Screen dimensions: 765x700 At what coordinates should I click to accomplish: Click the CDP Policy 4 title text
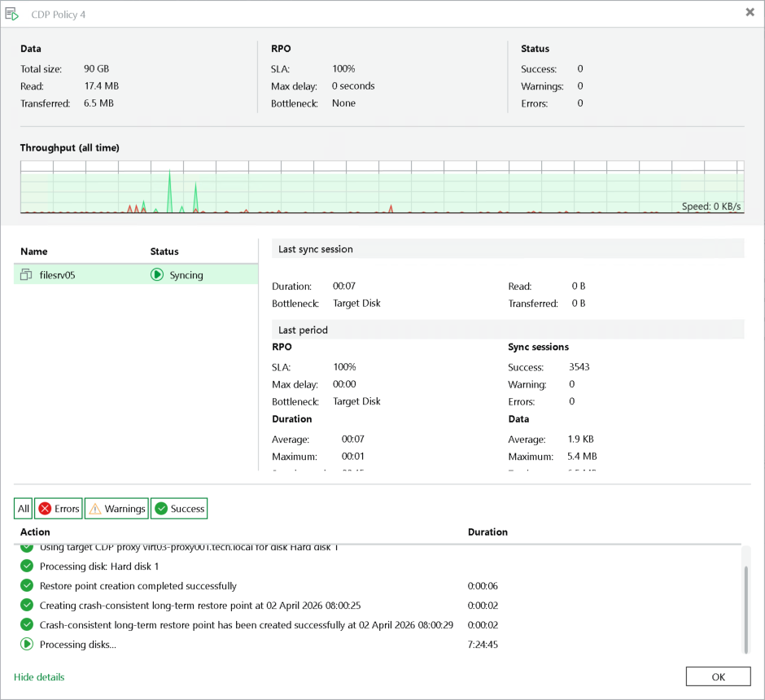click(58, 15)
